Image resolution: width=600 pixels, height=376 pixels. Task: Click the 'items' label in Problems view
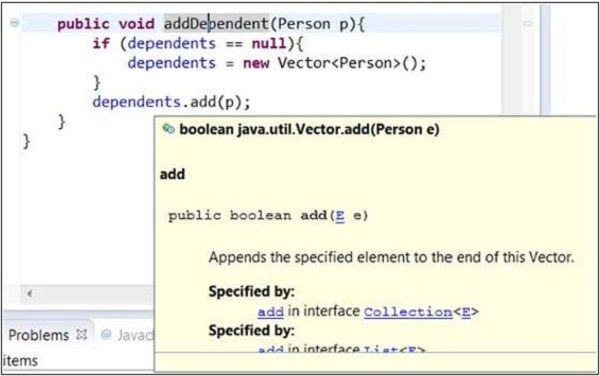pos(20,361)
